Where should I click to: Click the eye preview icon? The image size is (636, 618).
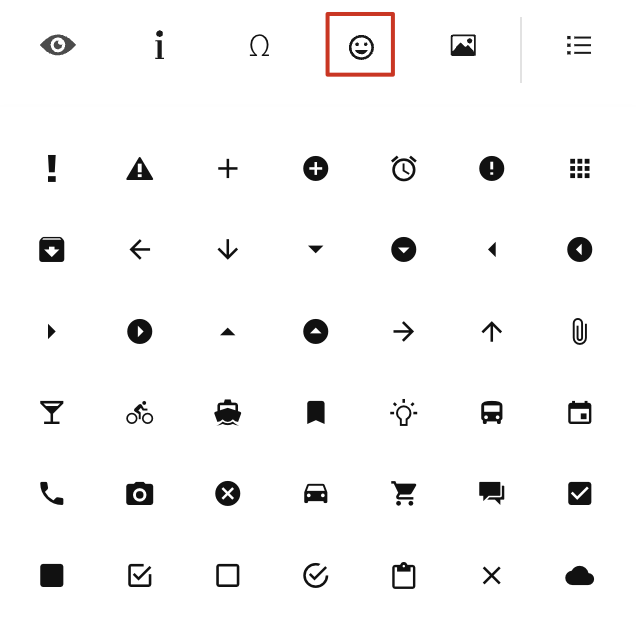(58, 45)
